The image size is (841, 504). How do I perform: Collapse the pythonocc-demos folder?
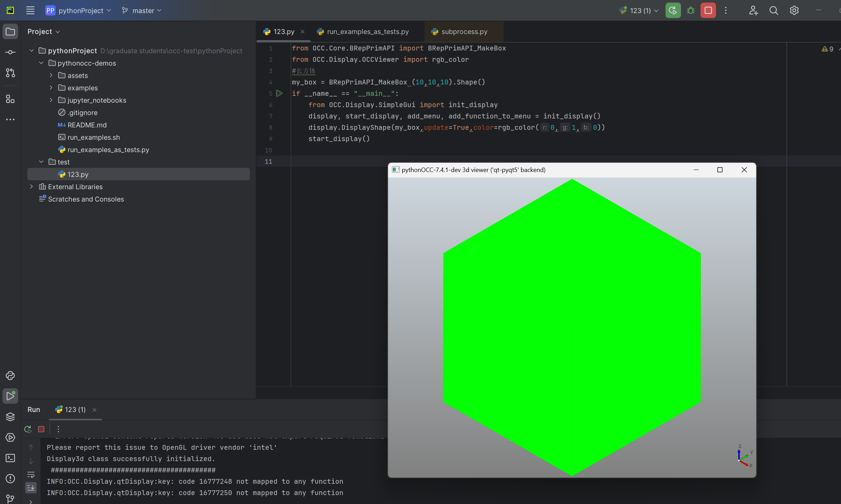41,63
